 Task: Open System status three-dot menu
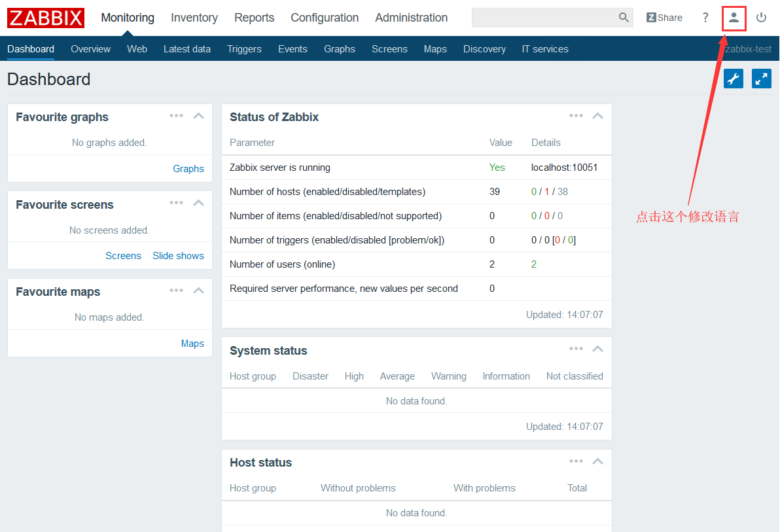click(x=576, y=349)
